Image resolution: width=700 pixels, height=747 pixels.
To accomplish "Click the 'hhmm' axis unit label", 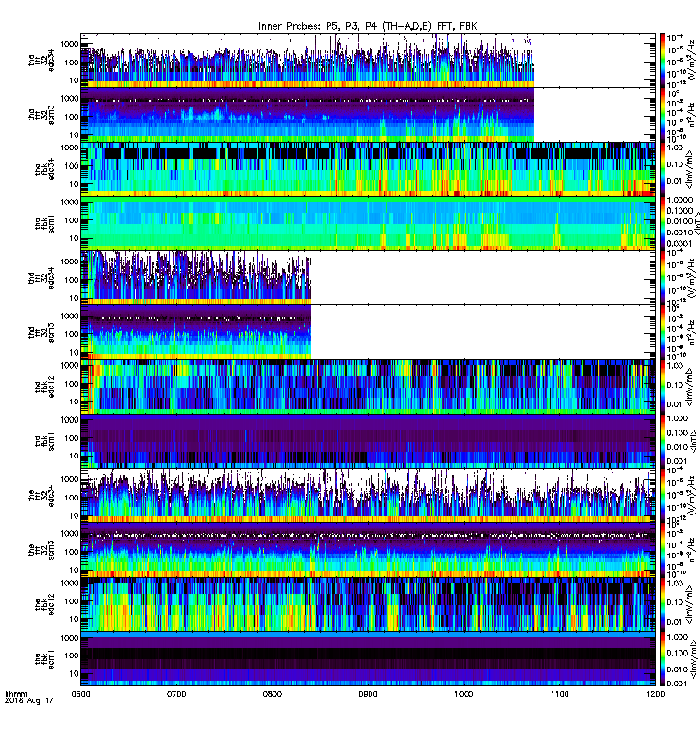I will (16, 694).
